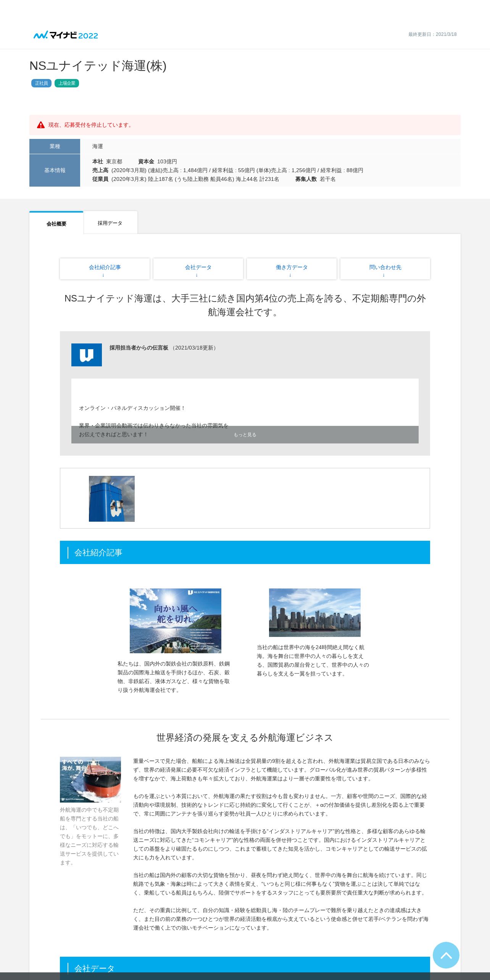Click the 世界経済の発展を支える外航海運ビジネス heading
Screen dimensions: 490x980
(245, 738)
